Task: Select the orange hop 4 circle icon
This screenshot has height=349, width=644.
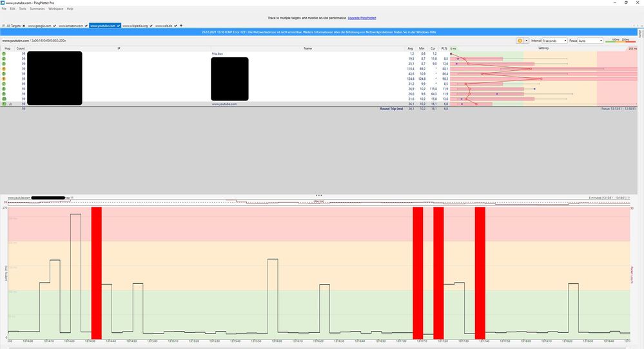Action: 4,69
